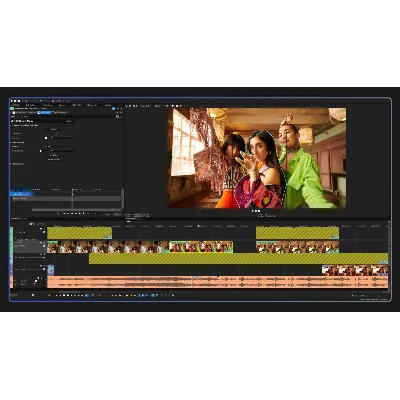The image size is (400, 400).
Task: Select the third video clip on second track
Action: [297, 247]
